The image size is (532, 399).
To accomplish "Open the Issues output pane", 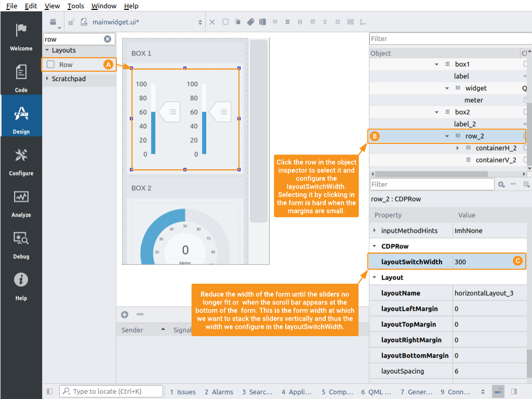I will click(183, 392).
